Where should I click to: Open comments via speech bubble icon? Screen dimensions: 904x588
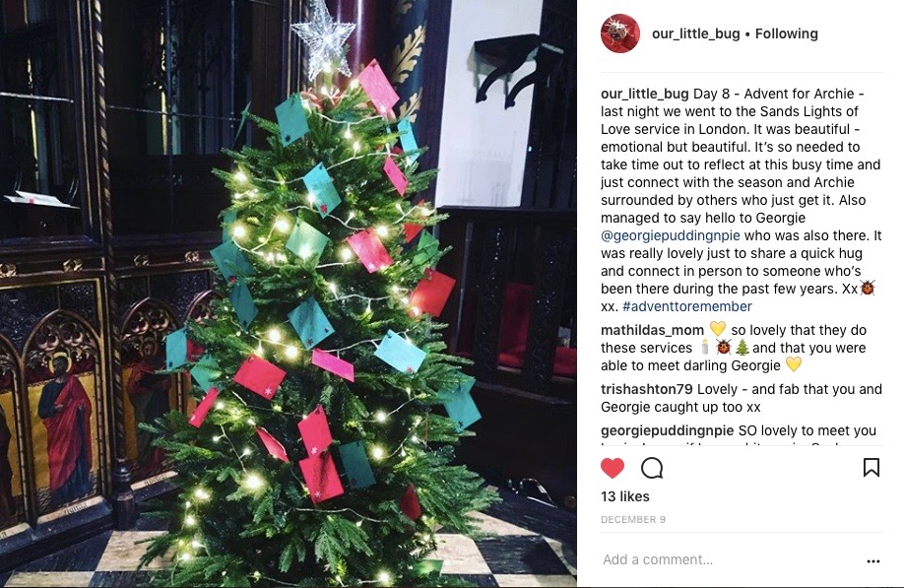point(652,468)
